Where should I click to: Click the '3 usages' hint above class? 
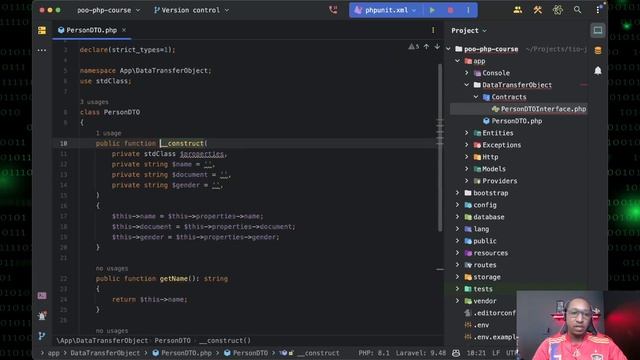click(94, 102)
